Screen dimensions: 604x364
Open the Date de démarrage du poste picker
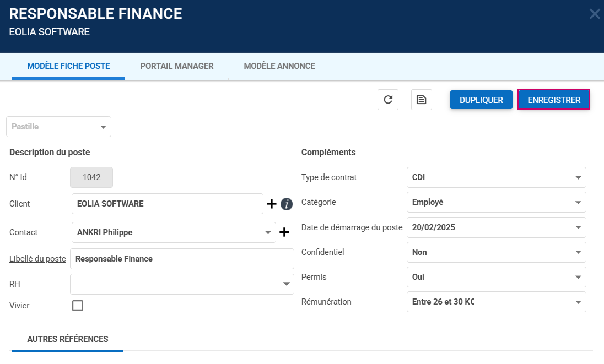[x=496, y=227]
